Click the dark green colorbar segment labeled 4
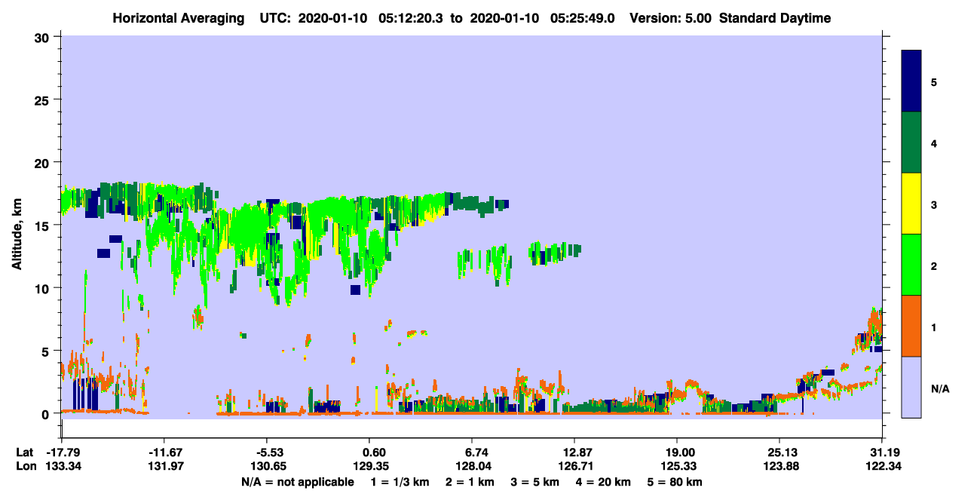The height and width of the screenshot is (503, 980). coord(911,143)
